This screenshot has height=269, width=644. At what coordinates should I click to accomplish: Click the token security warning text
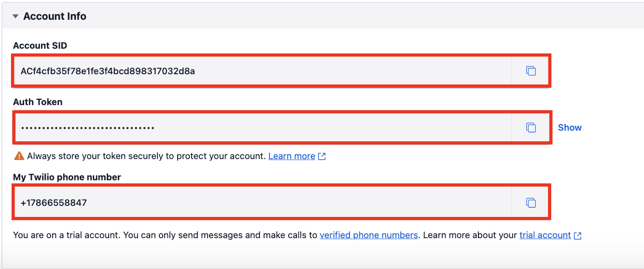point(146,156)
